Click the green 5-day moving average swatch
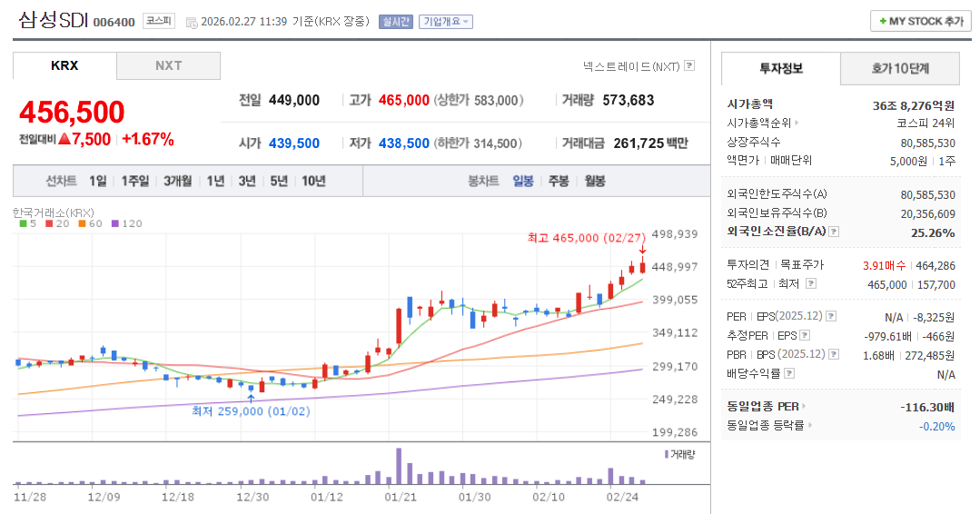The width and height of the screenshot is (980, 514). point(23,223)
